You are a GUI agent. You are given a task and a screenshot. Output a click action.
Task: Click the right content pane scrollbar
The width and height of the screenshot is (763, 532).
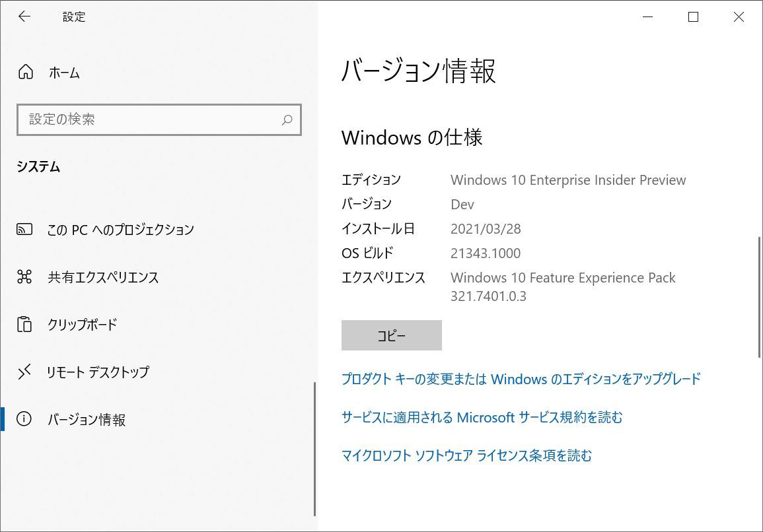coord(759,297)
